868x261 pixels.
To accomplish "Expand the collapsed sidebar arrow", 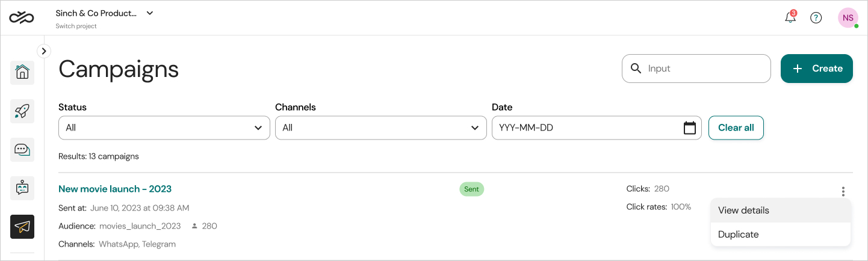I will click(44, 51).
